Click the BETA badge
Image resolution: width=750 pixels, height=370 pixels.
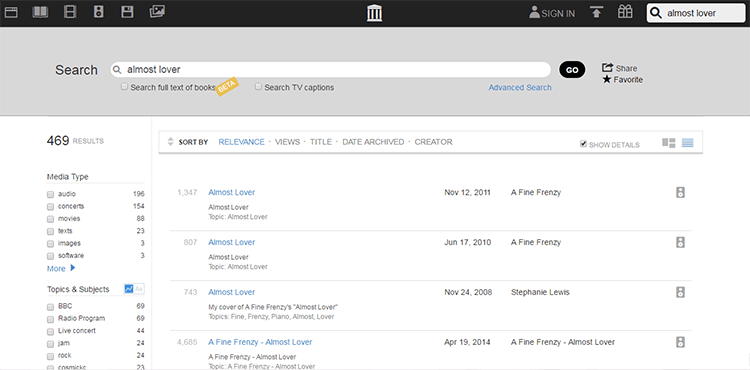pos(228,87)
